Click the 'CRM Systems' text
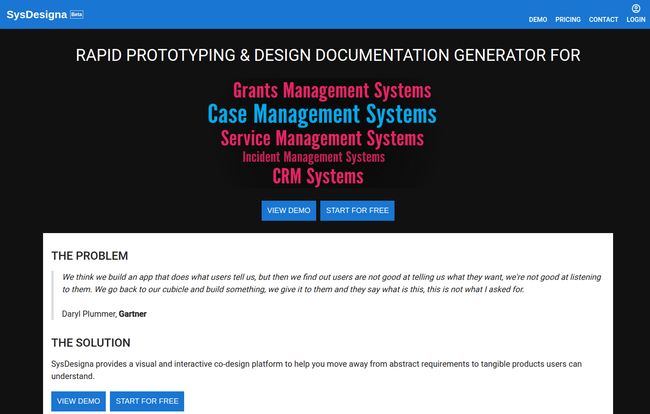 coord(318,176)
